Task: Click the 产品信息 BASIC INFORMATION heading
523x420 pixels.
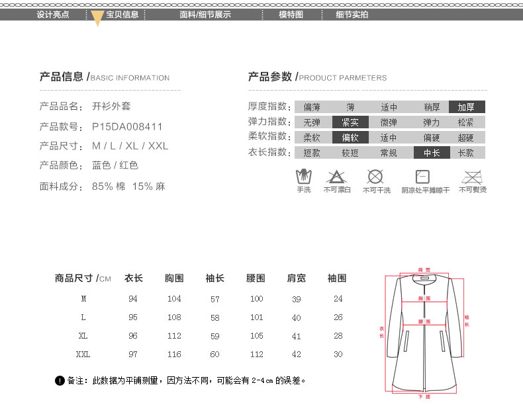Action: pos(105,77)
